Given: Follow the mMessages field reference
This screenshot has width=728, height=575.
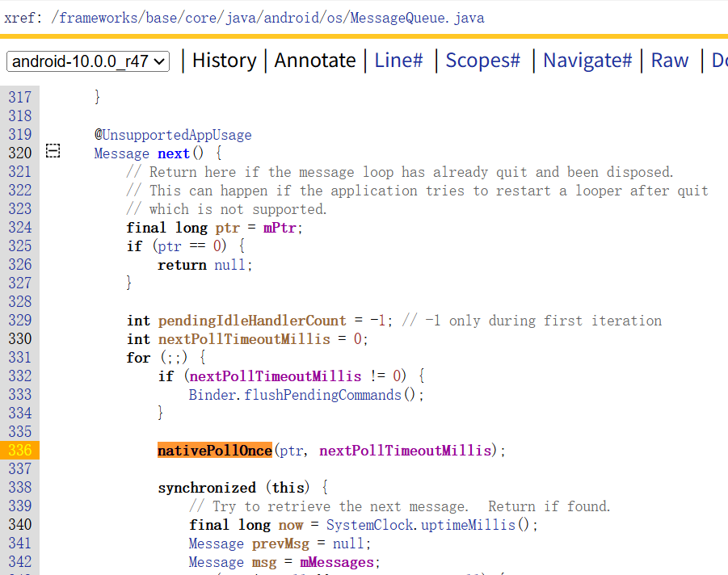Looking at the screenshot, I should pos(337,562).
